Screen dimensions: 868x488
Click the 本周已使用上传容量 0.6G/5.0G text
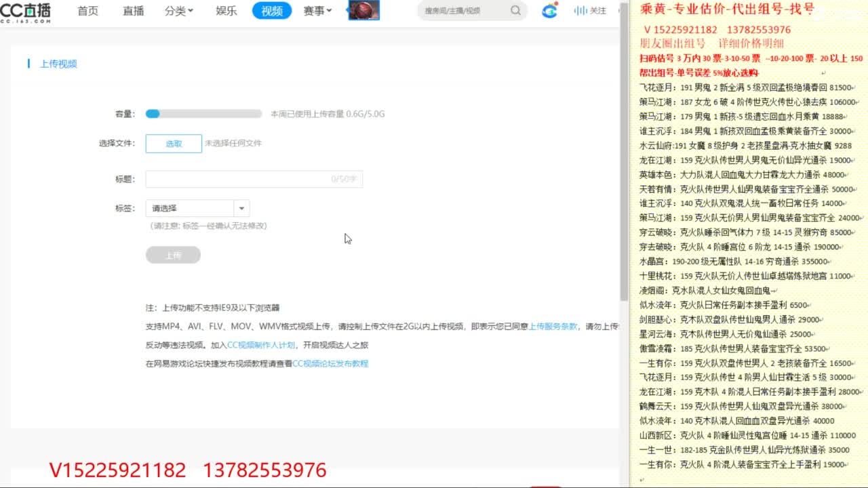coord(328,114)
